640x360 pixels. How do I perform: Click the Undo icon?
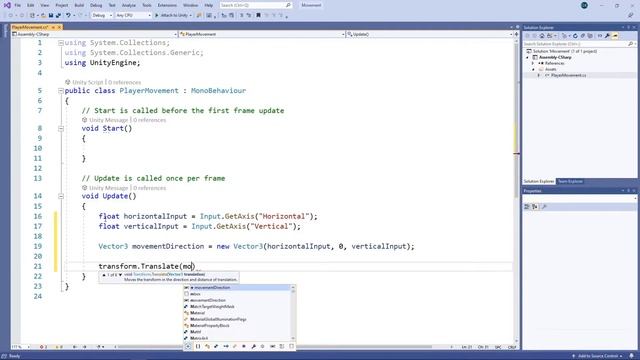coord(68,16)
